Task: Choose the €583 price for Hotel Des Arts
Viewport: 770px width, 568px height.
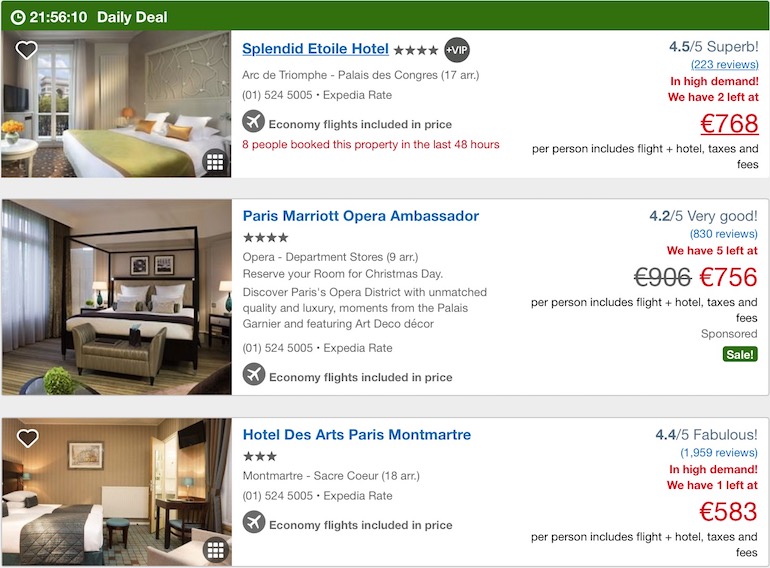Action: tap(728, 512)
